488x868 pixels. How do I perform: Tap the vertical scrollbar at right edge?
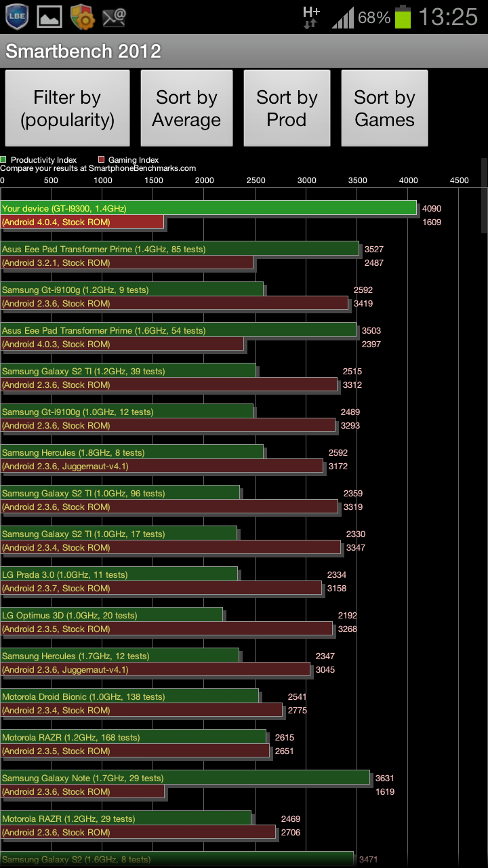click(x=484, y=197)
